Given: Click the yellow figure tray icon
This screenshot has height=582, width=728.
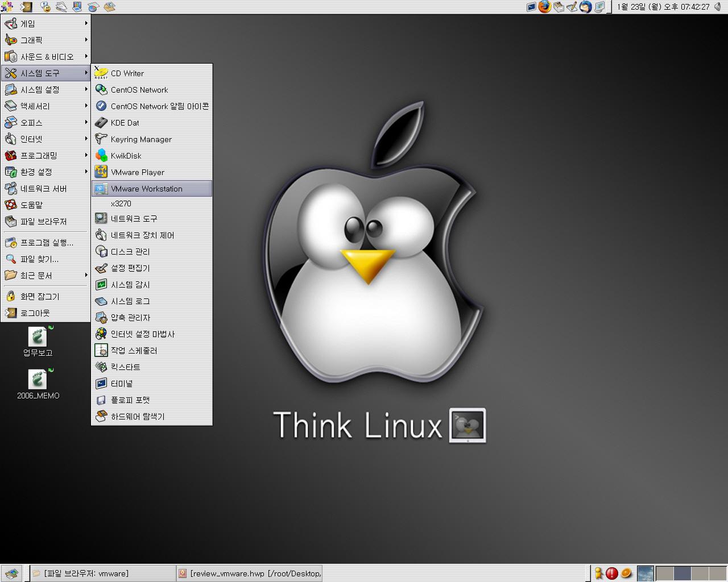Looking at the screenshot, I should [598, 573].
